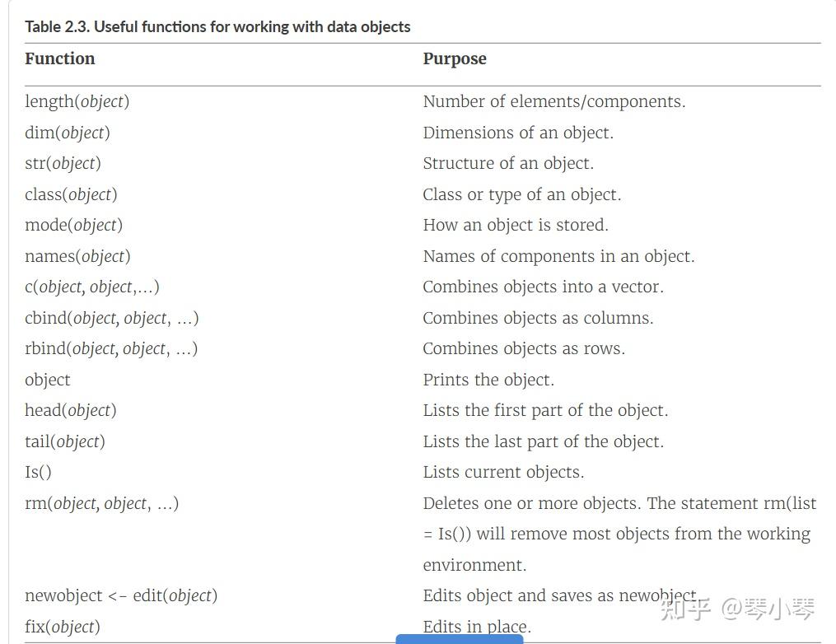Click the rbind(object, object, ...) entry
This screenshot has width=836, height=644.
(111, 348)
